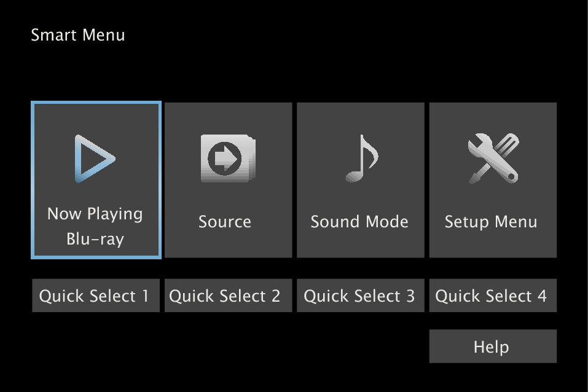Click the Source text label
Image resolution: width=588 pixels, height=392 pixels.
coord(225,221)
